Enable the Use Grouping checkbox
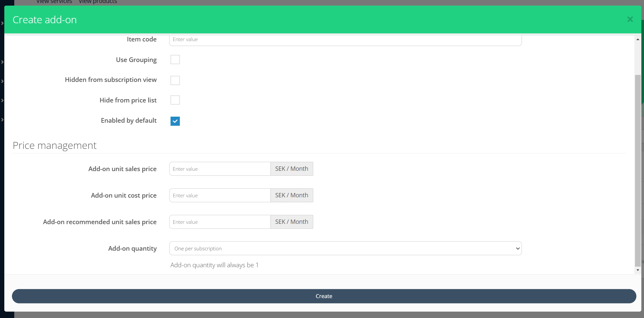The image size is (644, 318). coord(175,60)
